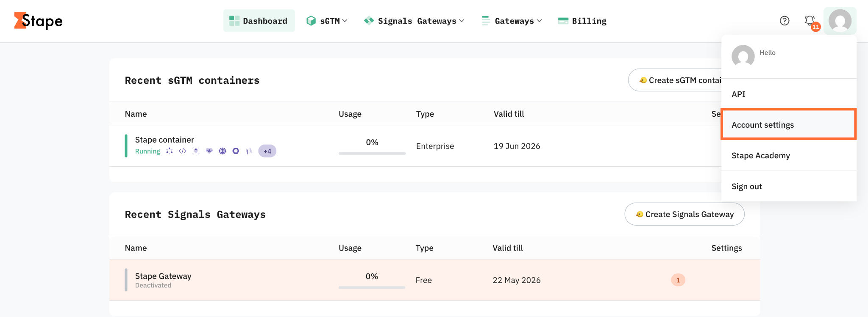
Task: Click the Create Signals Gateway button
Action: pos(684,214)
